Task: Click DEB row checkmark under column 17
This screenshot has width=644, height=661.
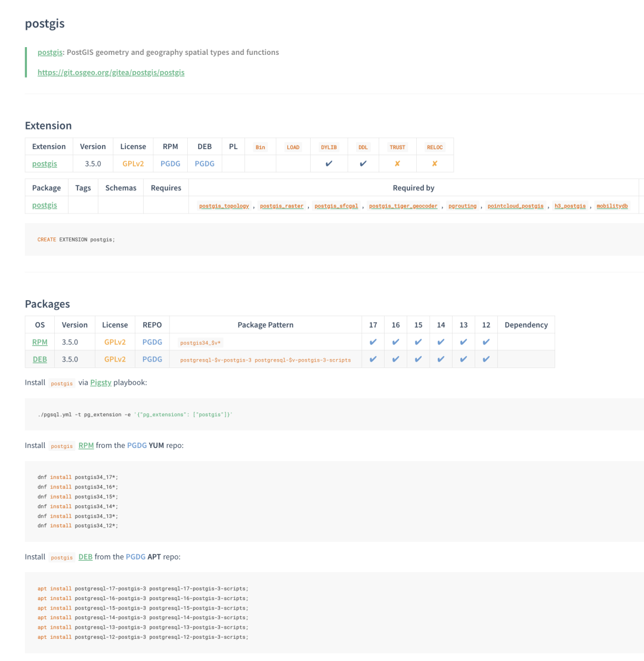Action: [373, 359]
